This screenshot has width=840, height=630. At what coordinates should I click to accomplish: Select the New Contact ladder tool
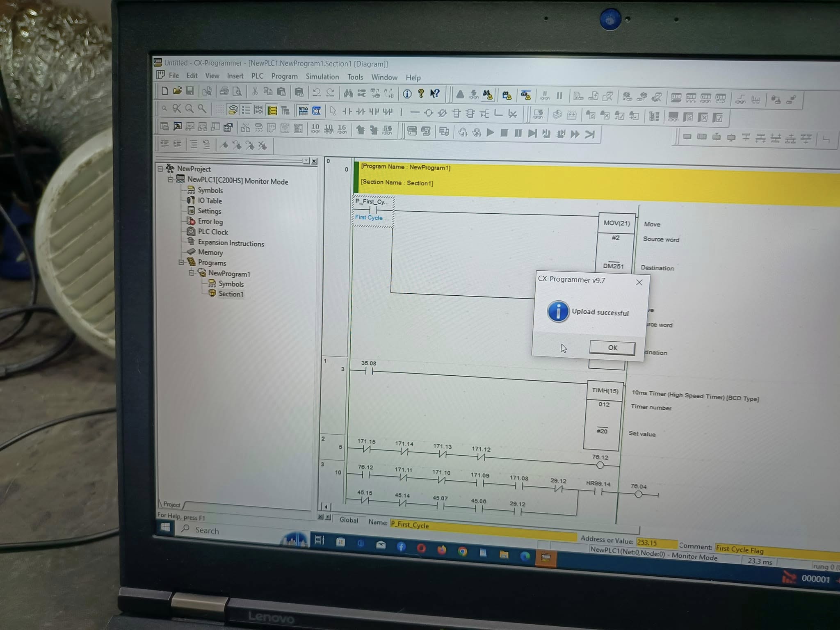[347, 111]
